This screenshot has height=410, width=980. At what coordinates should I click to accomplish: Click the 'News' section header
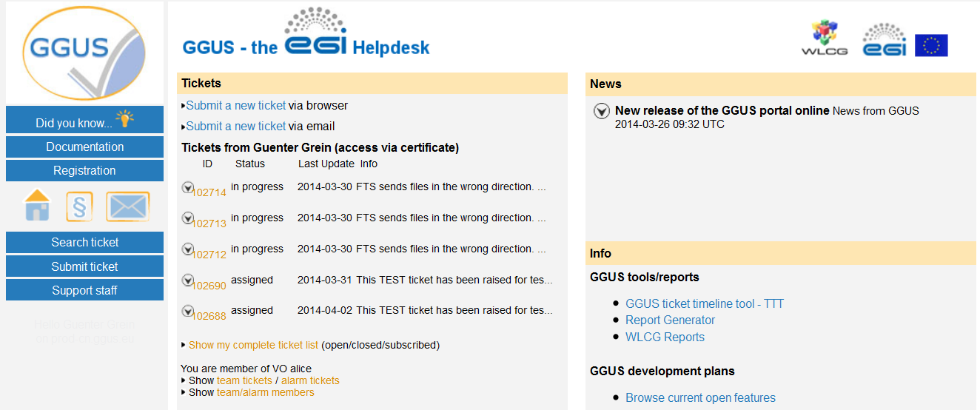click(781, 84)
